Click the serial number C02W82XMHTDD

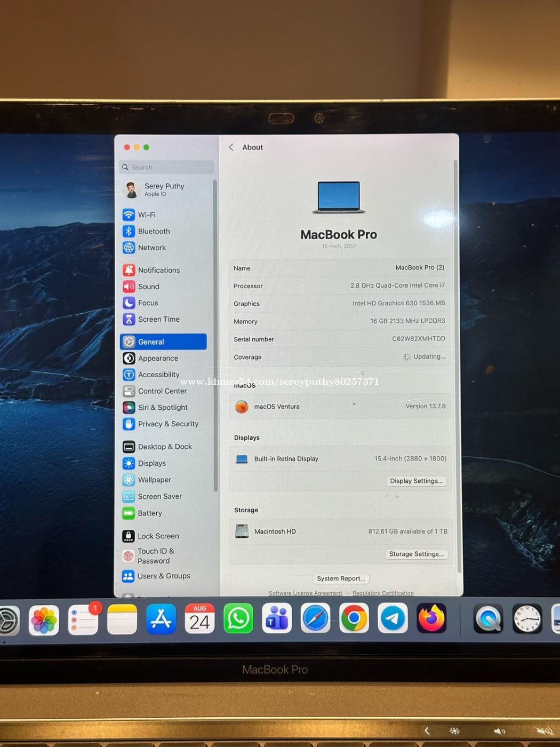pyautogui.click(x=419, y=339)
